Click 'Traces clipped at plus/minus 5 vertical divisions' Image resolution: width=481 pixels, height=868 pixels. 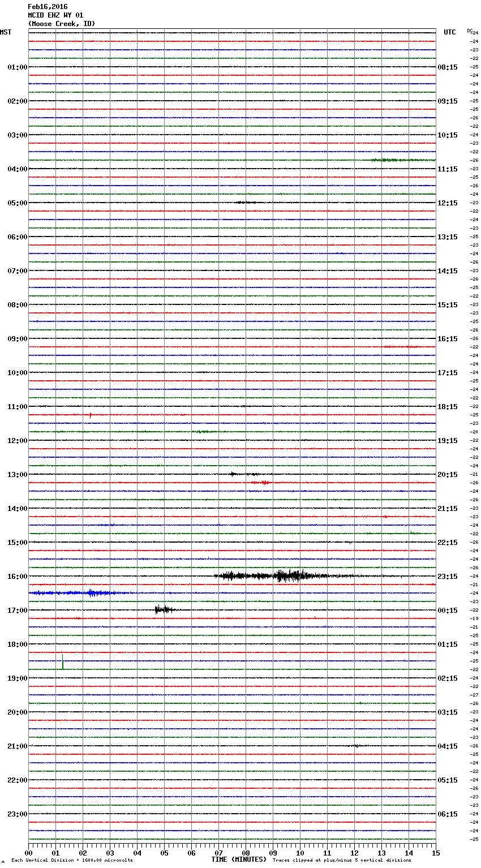click(342, 861)
